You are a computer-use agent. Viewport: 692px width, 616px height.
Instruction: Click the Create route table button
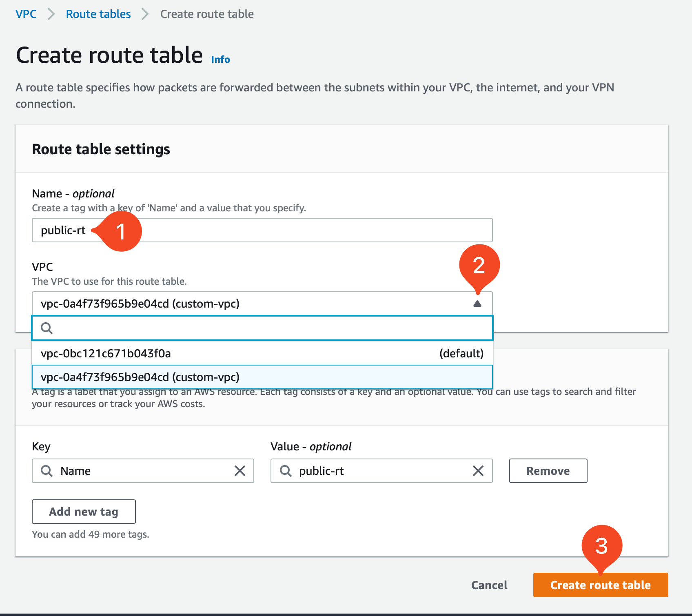tap(601, 585)
